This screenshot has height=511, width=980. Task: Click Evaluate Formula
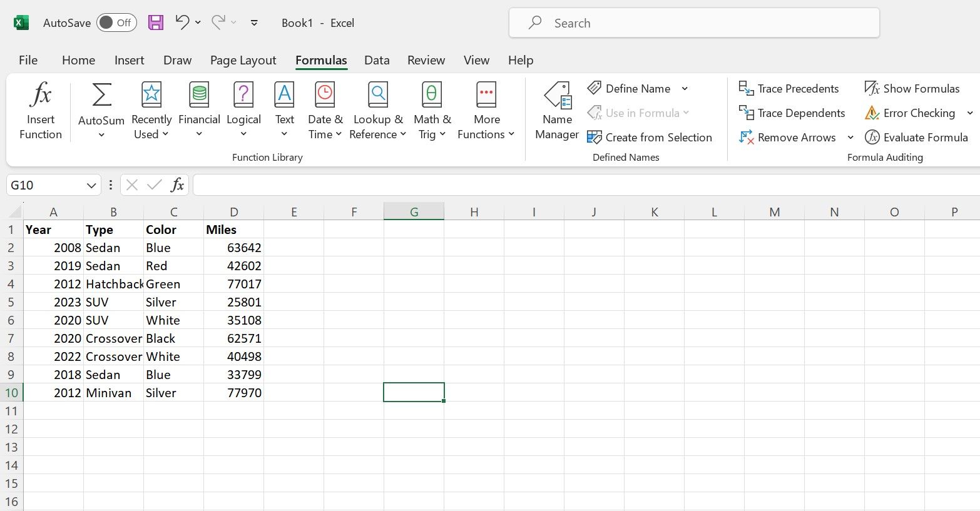tap(916, 137)
